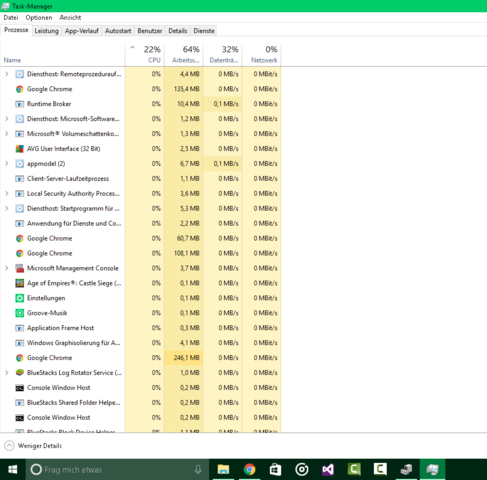Click the appmodel (2) gear icon
487x480 pixels.
pyautogui.click(x=20, y=164)
